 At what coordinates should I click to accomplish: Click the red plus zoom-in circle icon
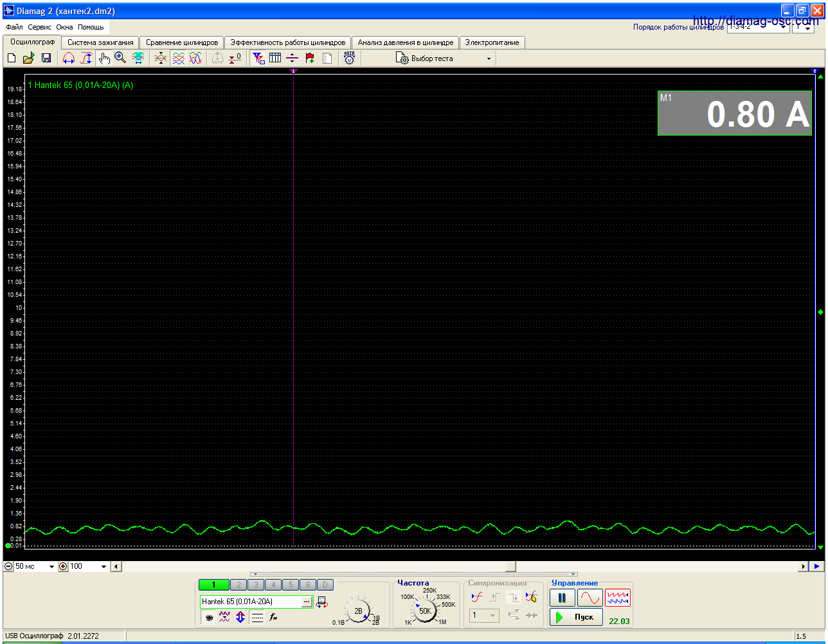63,566
